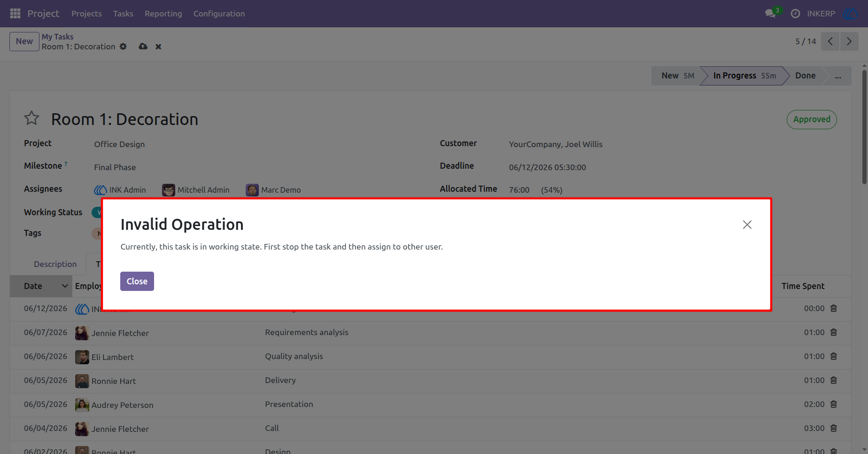Select the In Progress stage
Screen dimensions: 868x454
click(x=744, y=76)
